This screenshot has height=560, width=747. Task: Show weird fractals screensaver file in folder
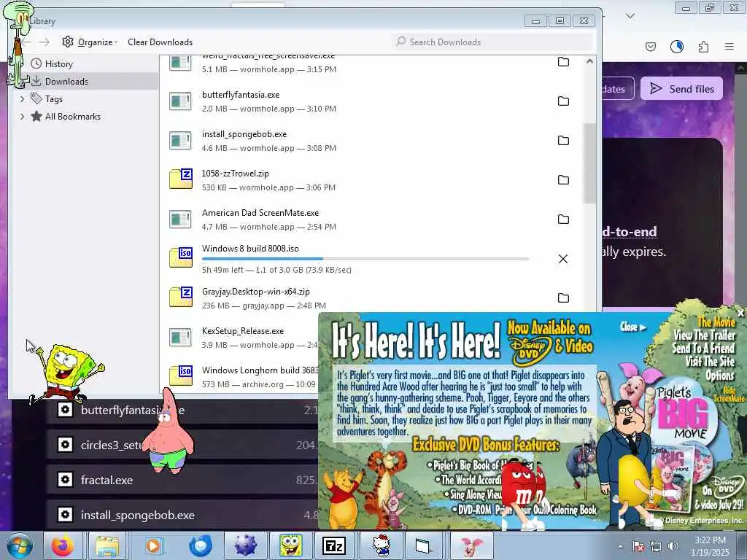tap(563, 62)
